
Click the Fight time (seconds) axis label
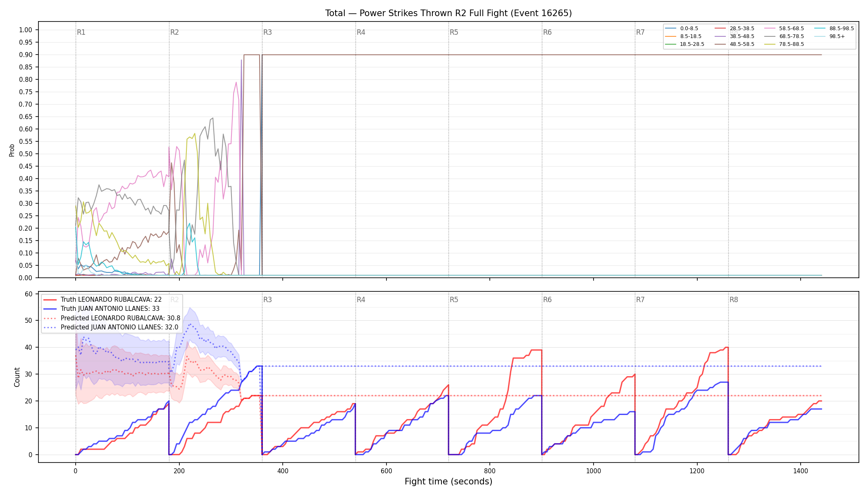448,482
